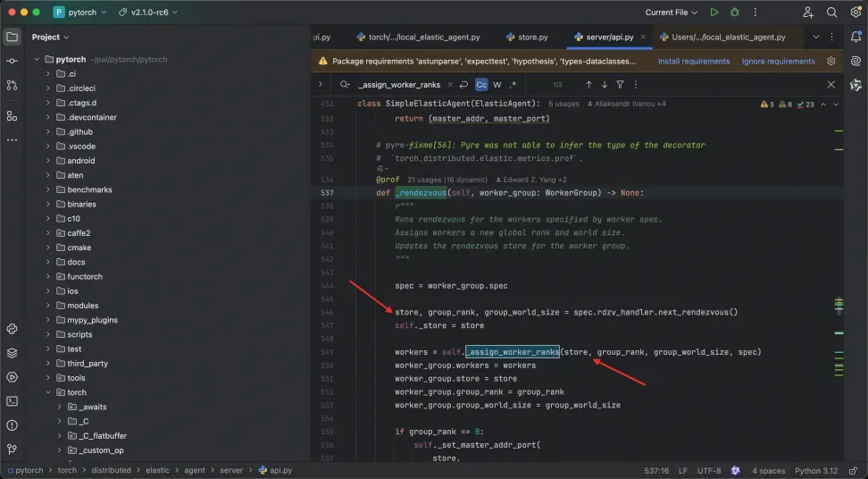This screenshot has height=479, width=868.
Task: Show hidden editor tabs chevron
Action: pos(815,38)
